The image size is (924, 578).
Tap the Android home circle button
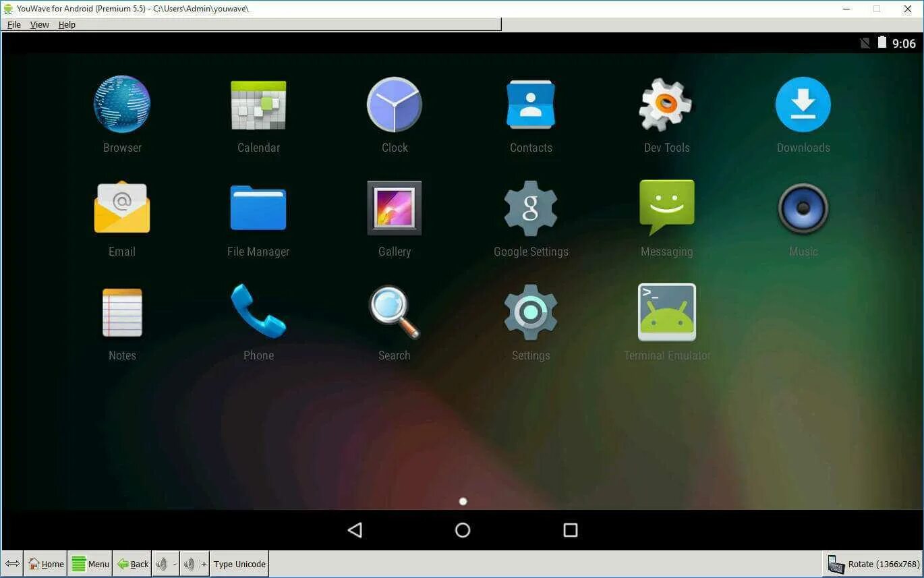click(x=463, y=530)
